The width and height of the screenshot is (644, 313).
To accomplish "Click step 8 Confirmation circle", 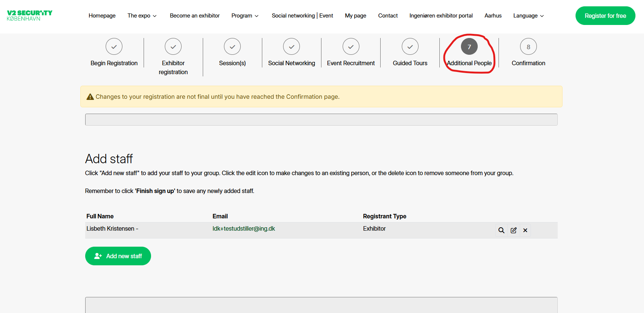I will (x=528, y=47).
